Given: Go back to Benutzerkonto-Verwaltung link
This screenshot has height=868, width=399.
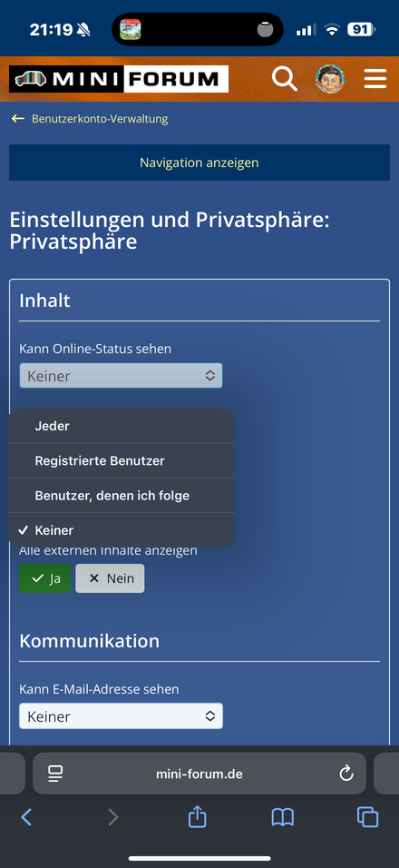Looking at the screenshot, I should click(x=100, y=118).
